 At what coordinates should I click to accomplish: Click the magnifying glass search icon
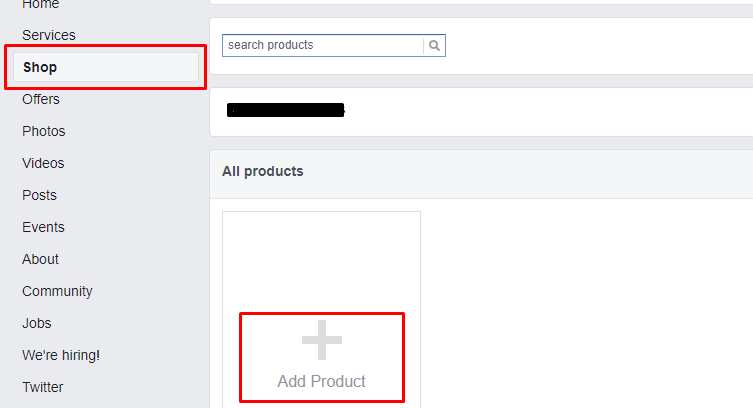tap(434, 46)
